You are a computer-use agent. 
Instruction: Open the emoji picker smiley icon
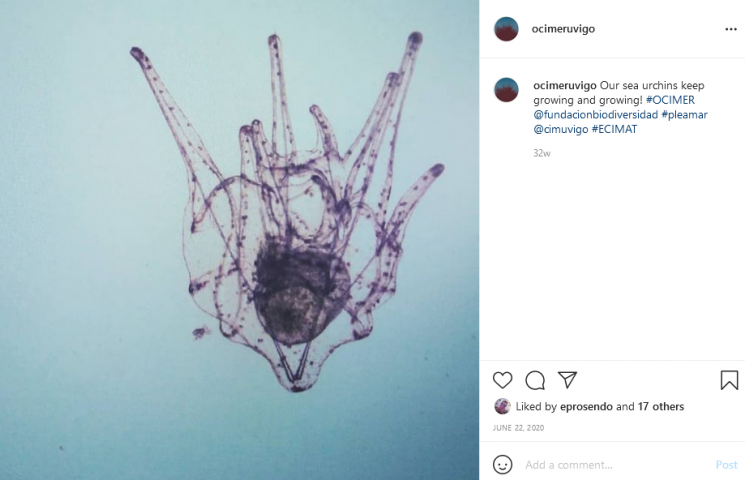[x=502, y=464]
